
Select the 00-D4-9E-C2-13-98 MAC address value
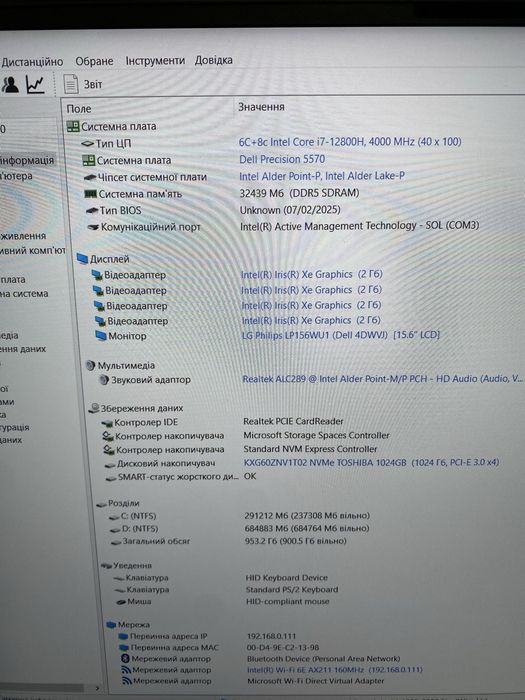[x=283, y=647]
